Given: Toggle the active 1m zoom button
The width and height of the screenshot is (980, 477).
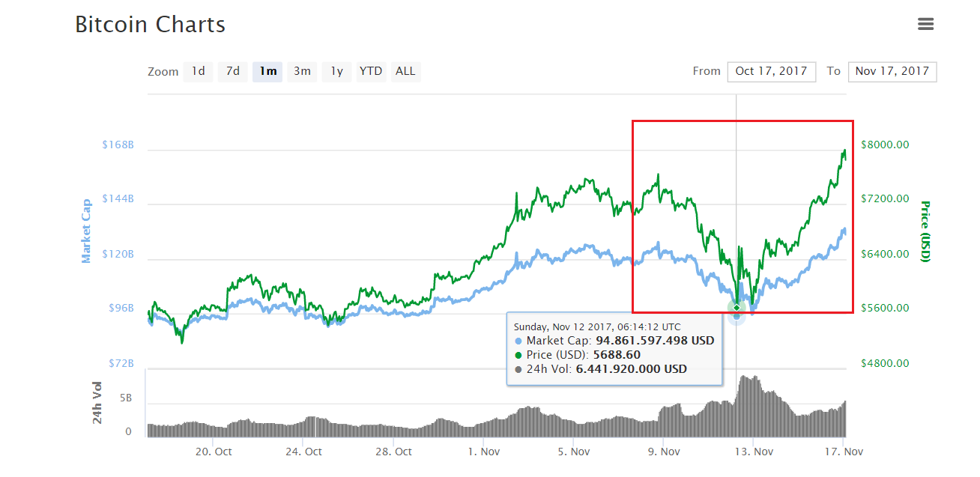Looking at the screenshot, I should coord(267,71).
